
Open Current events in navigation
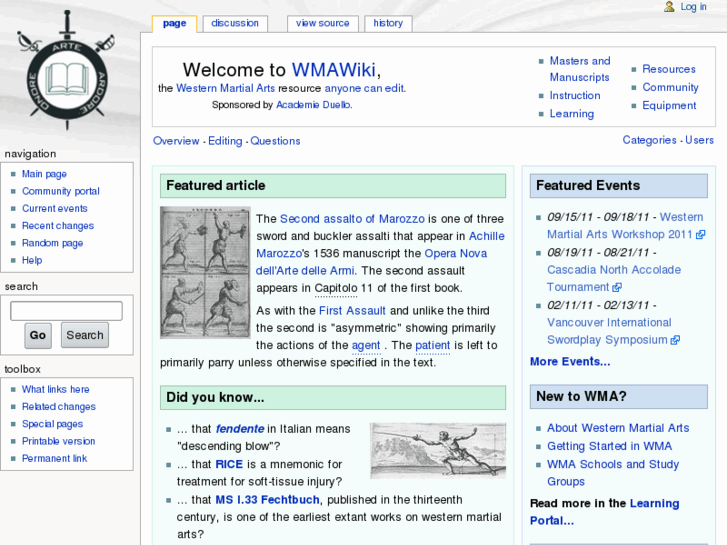55,208
